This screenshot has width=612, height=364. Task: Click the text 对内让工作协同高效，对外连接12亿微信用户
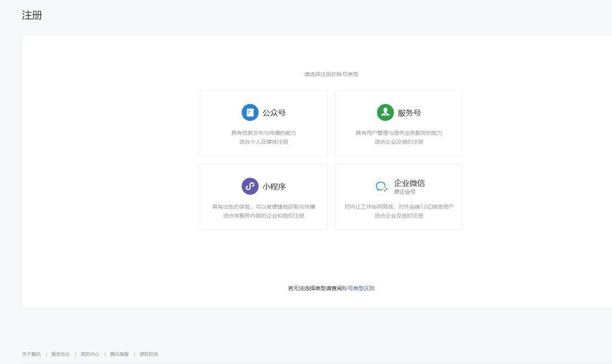point(399,207)
